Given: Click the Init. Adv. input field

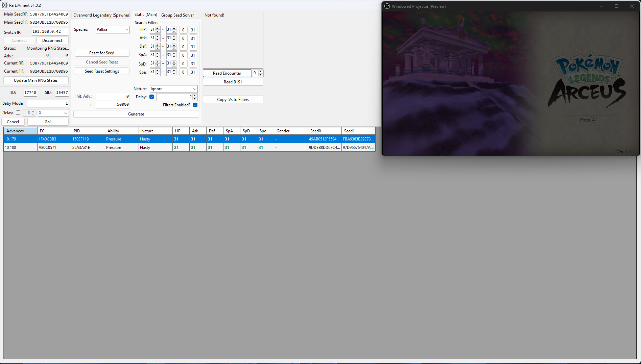Looking at the screenshot, I should coord(113,97).
